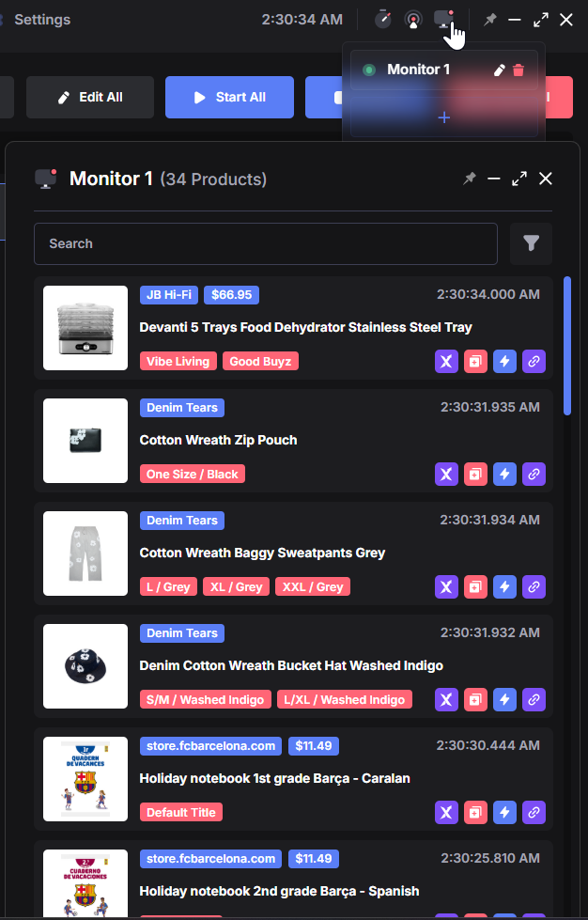The height and width of the screenshot is (920, 588).
Task: Open the Settings menu item
Action: tap(42, 20)
